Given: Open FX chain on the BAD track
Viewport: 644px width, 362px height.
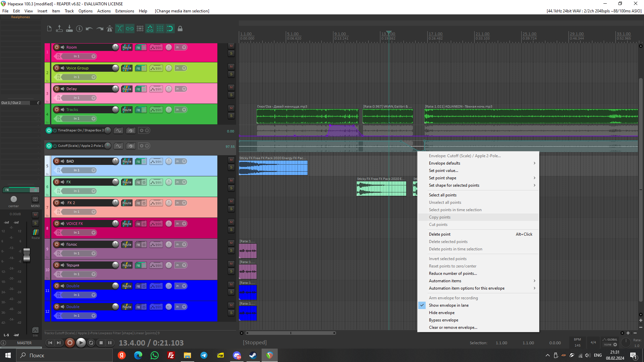Looking at the screenshot, I should point(138,162).
